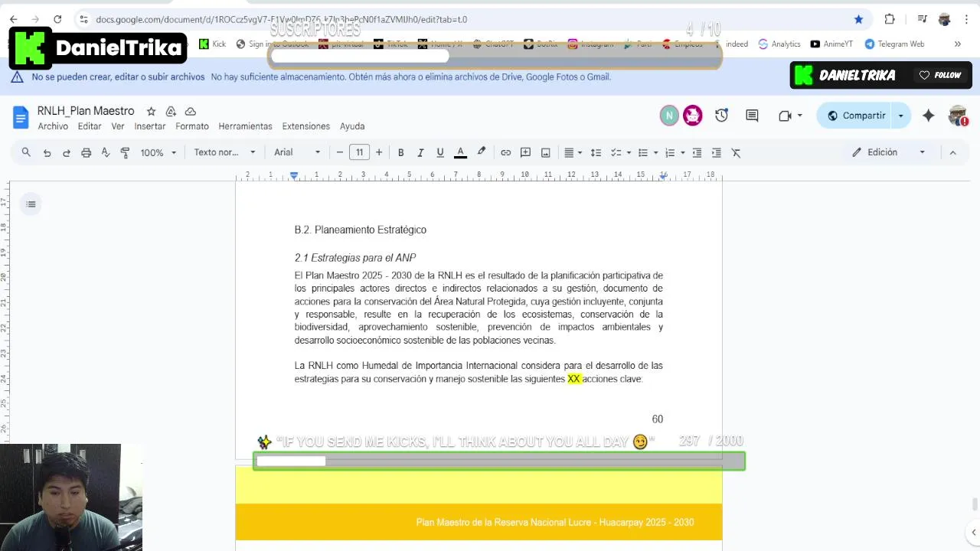980x551 pixels.
Task: Add a comment from the toolbar
Action: pos(526,152)
